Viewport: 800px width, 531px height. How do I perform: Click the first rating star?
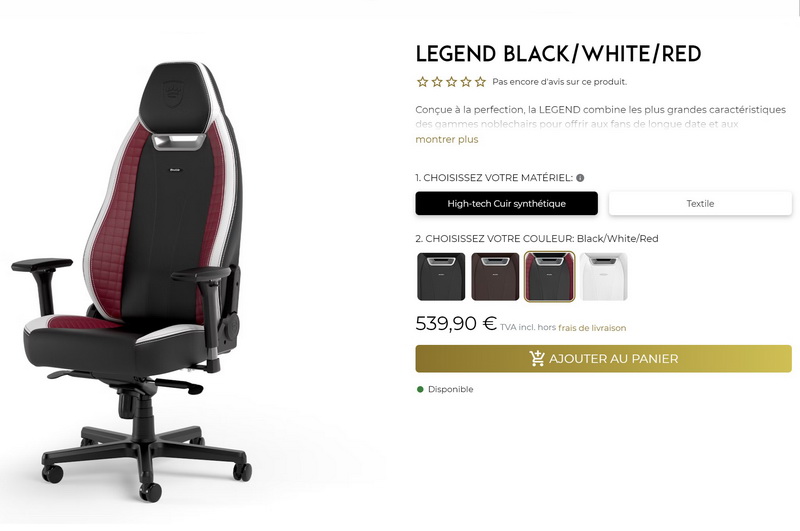point(422,82)
